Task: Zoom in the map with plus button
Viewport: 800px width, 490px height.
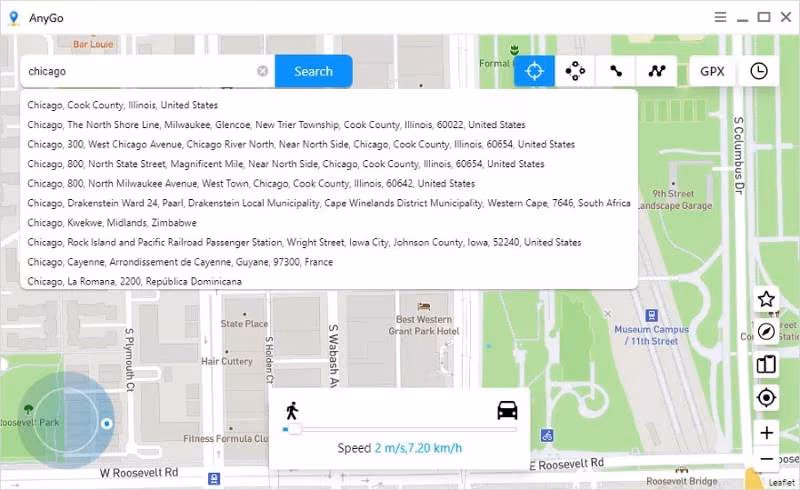Action: click(766, 433)
